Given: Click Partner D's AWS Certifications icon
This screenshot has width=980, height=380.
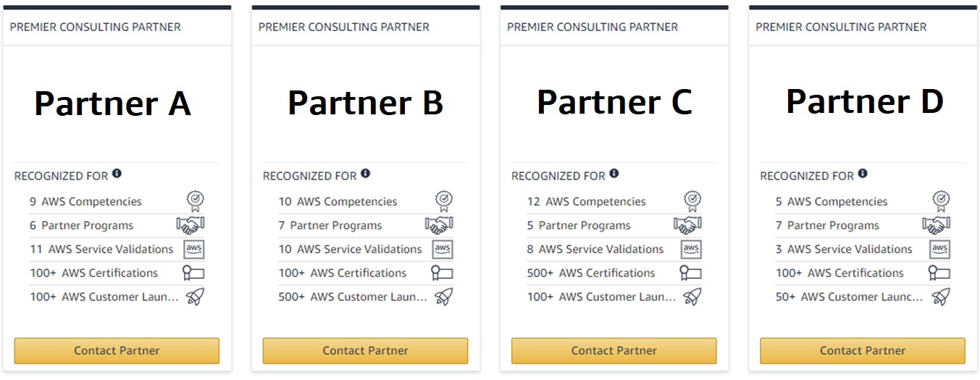Looking at the screenshot, I should point(939,273).
